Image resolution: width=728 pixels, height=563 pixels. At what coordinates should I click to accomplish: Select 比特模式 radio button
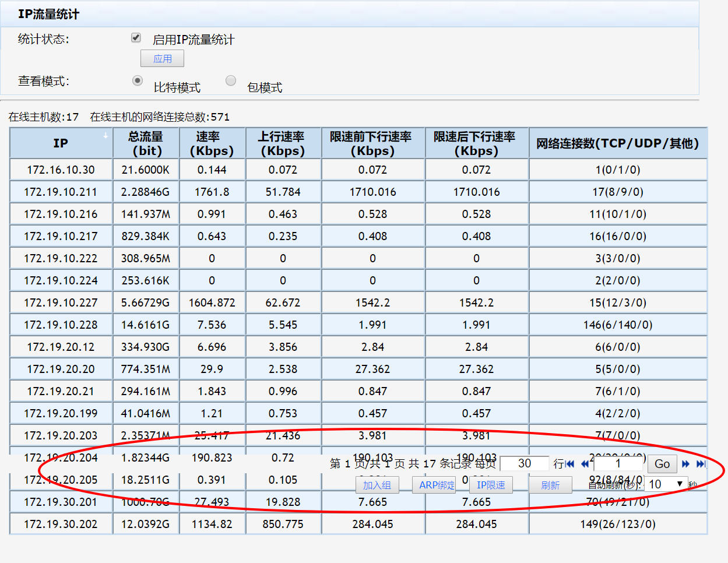[138, 80]
